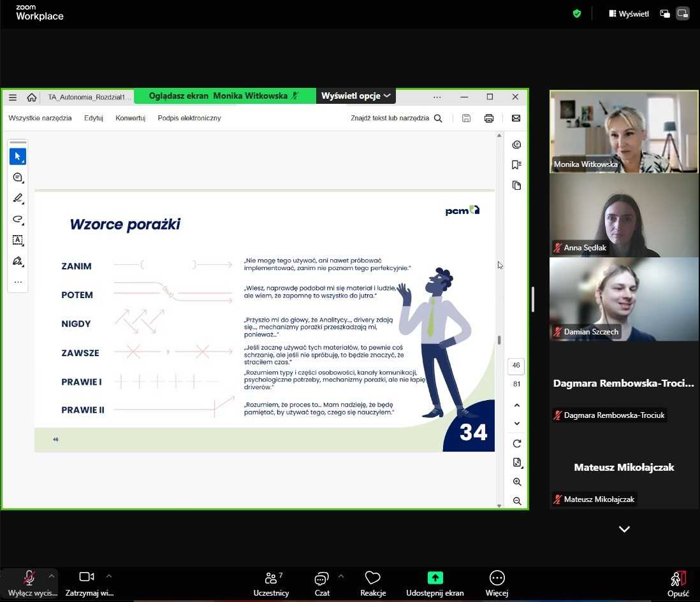The height and width of the screenshot is (602, 700).
Task: Stop camera with Zatrzymaj wideo button
Action: tap(86, 577)
